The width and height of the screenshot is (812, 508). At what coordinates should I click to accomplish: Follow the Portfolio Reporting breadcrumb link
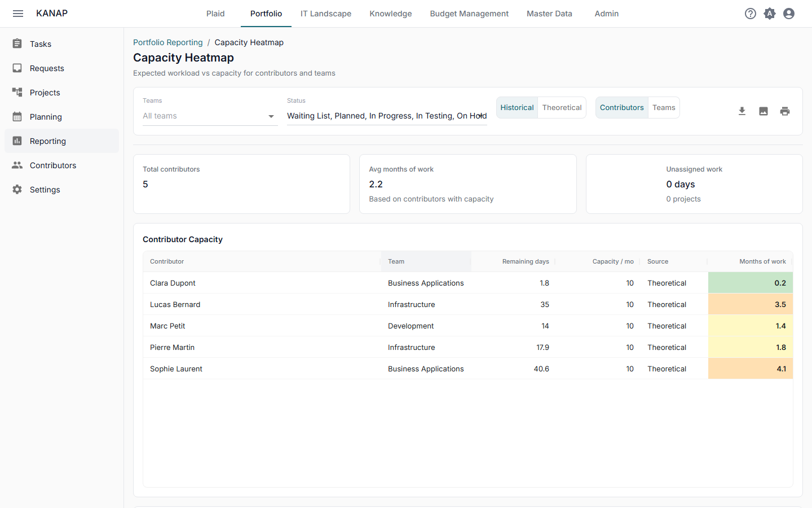coord(168,42)
